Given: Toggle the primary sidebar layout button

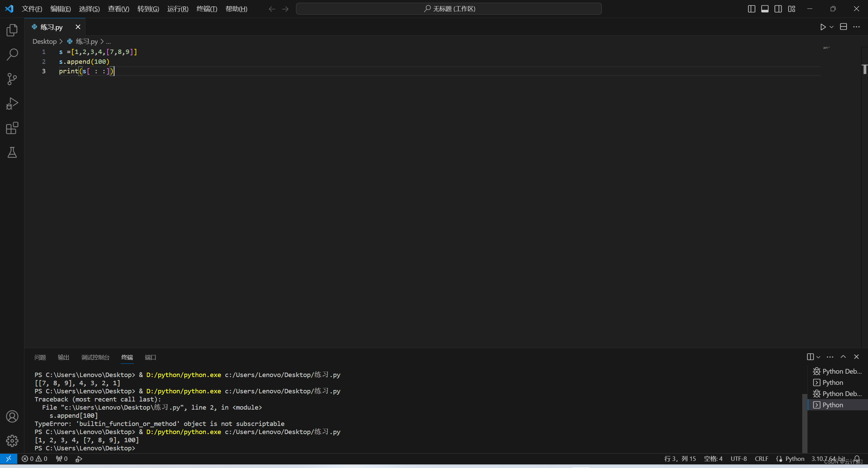Looking at the screenshot, I should 751,9.
